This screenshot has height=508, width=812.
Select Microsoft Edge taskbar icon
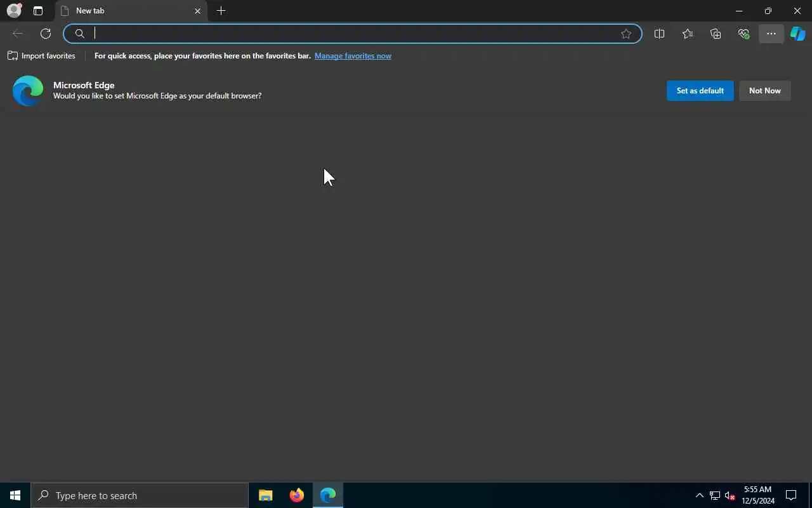pyautogui.click(x=328, y=495)
